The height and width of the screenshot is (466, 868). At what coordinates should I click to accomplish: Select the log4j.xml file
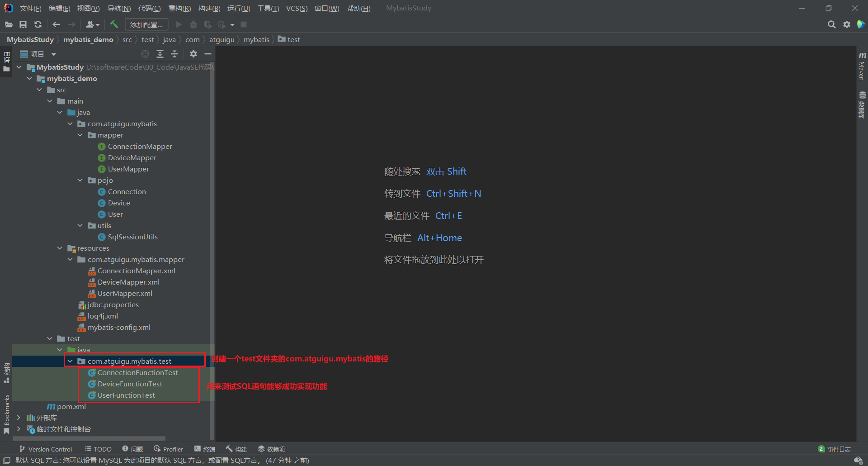point(98,316)
